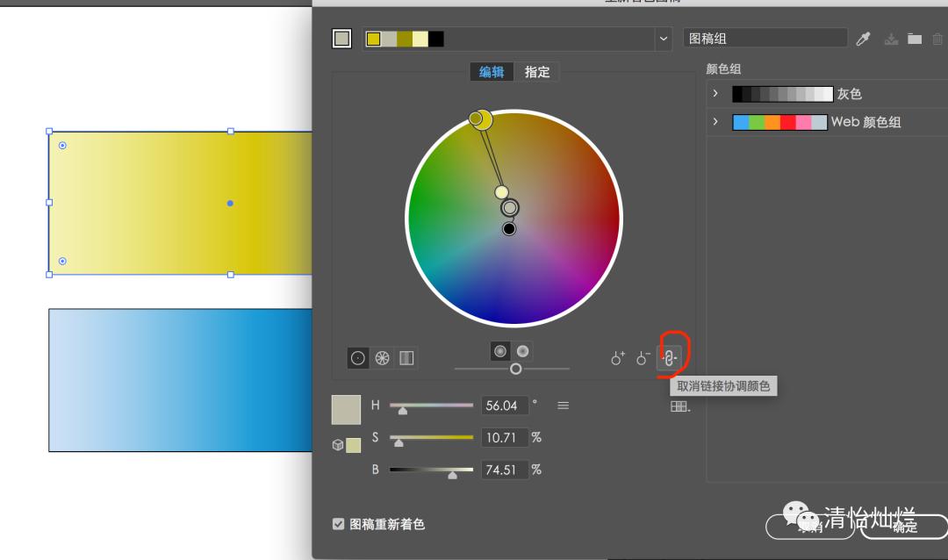Expand the Web 颜色组 color group
Viewport: 948px width, 560px height.
pos(715,122)
